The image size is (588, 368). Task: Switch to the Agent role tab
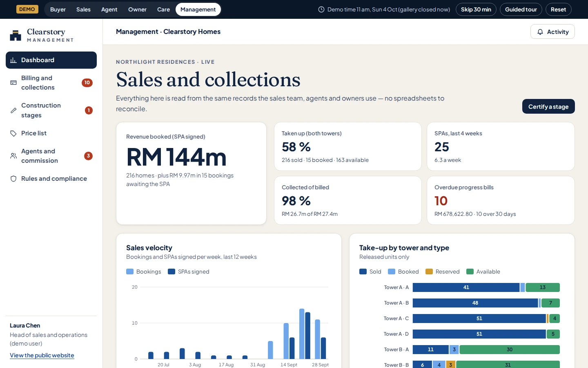[109, 9]
